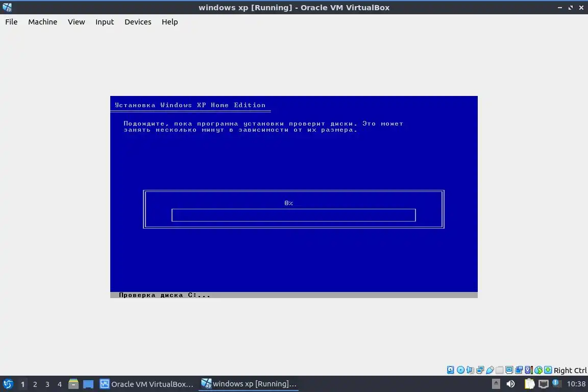This screenshot has height=392, width=588.
Task: Click the CPU virtualization indicator icon
Action: tap(528, 370)
